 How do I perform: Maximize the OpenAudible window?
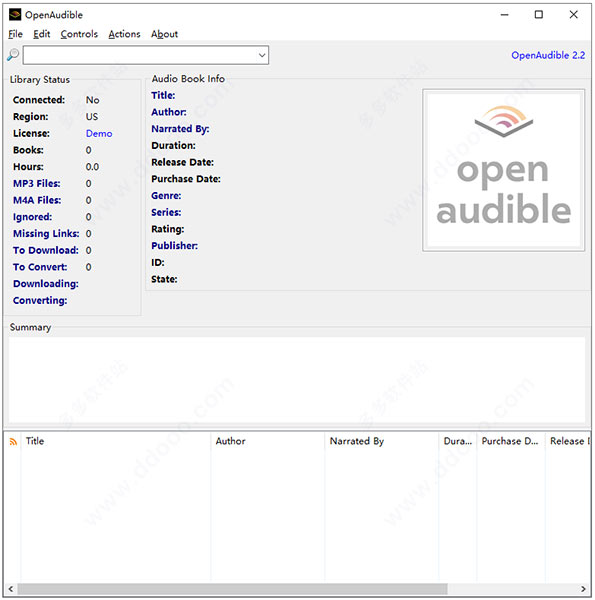pos(539,15)
